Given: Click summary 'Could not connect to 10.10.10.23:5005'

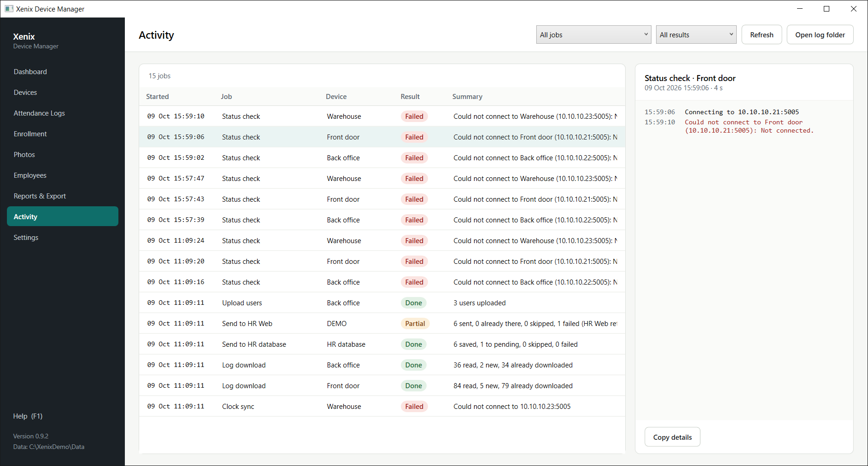Looking at the screenshot, I should pos(512,407).
